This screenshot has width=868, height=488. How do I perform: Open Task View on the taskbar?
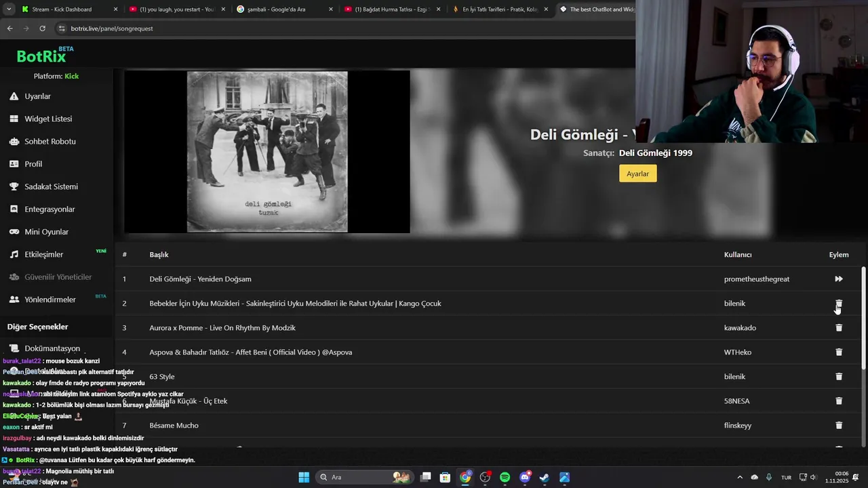426,477
